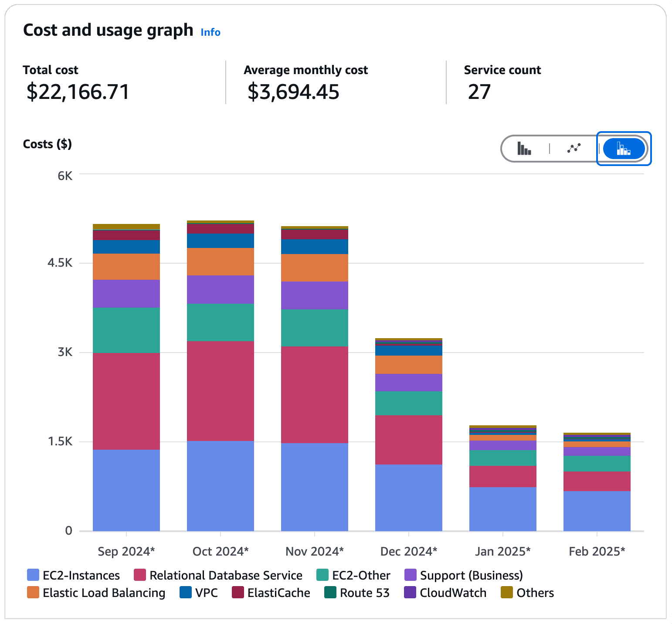Click the Relational Database Service legend swatch
The height and width of the screenshot is (624, 672).
140,575
